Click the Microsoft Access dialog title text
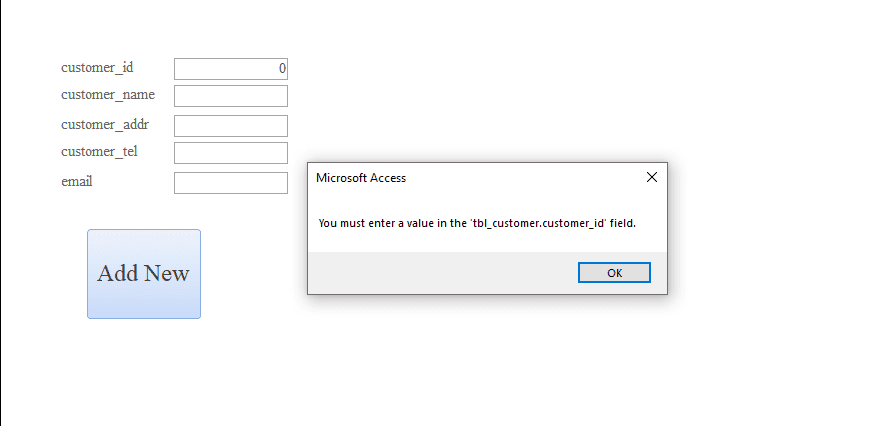The height and width of the screenshot is (426, 890). (x=361, y=178)
